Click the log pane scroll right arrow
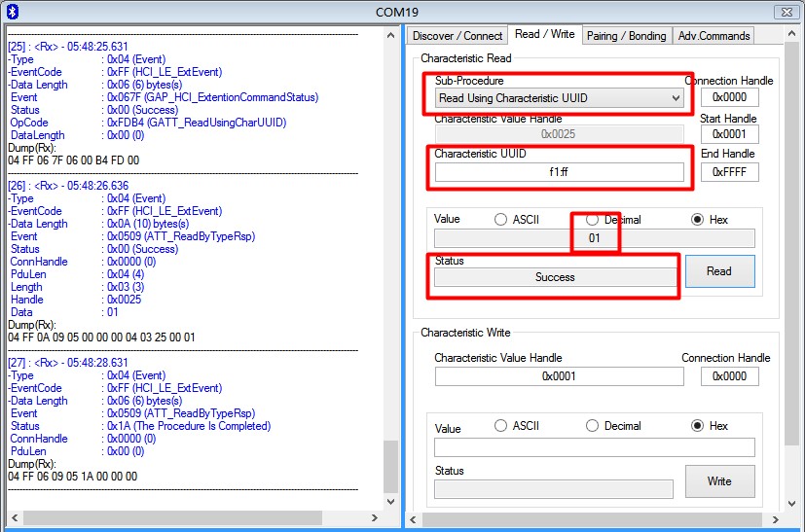The height and width of the screenshot is (532, 805). click(375, 517)
